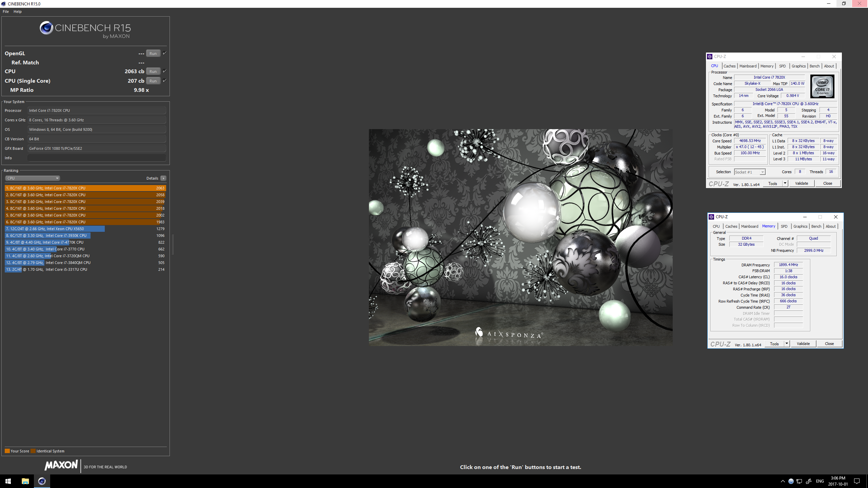Click the Info input field
Viewport: 868px width, 488px height.
click(x=97, y=158)
